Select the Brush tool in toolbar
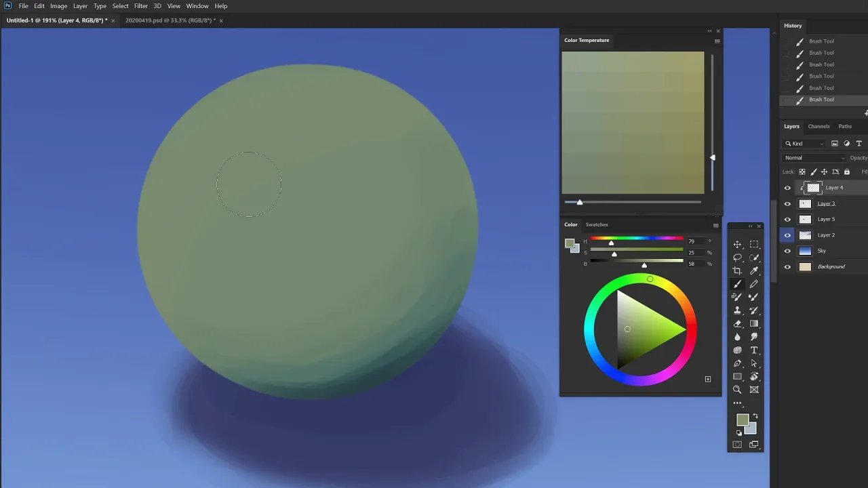This screenshot has width=868, height=488. coord(737,284)
